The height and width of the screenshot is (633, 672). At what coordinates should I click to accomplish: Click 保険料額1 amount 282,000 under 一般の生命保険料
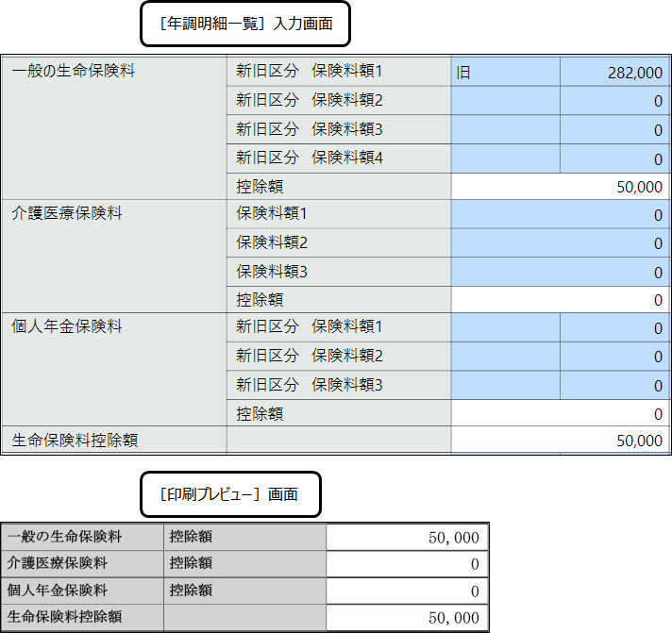(615, 71)
